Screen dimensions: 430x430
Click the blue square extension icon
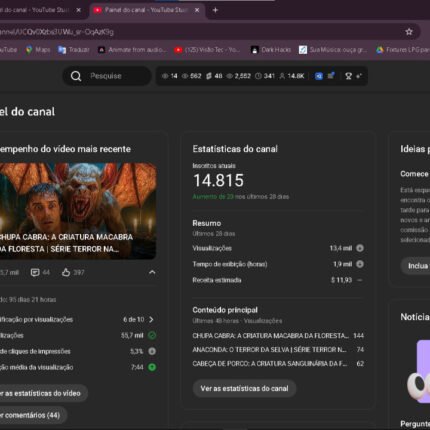click(319, 76)
